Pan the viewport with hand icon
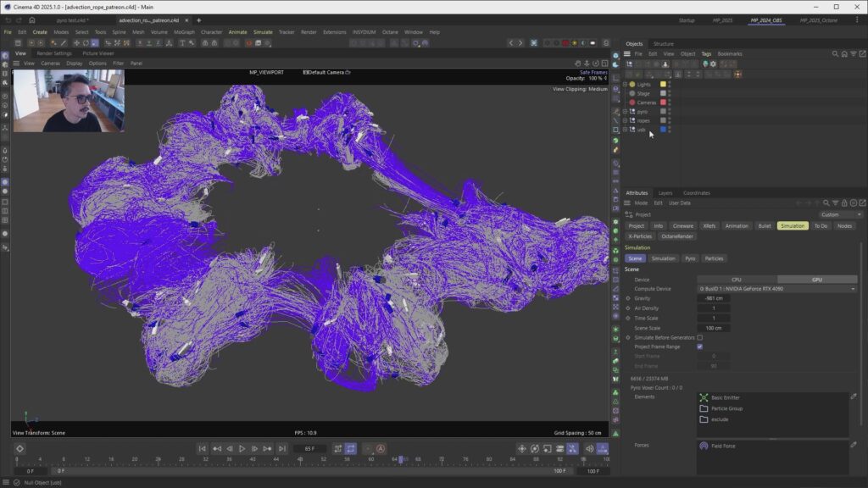The height and width of the screenshot is (488, 868). pyautogui.click(x=577, y=63)
